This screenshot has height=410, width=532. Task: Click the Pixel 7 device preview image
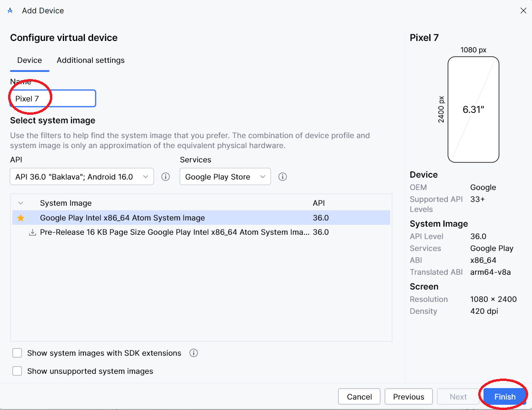(473, 110)
